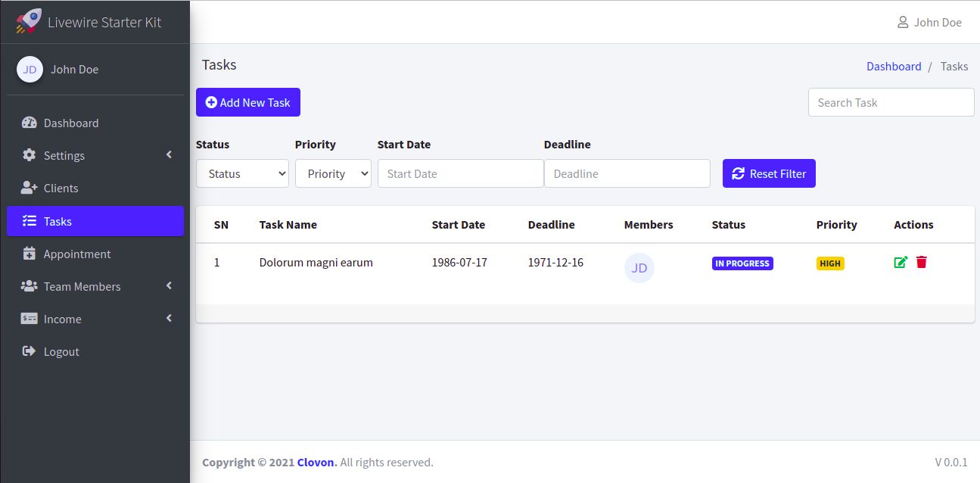Follow the Dashboard breadcrumb link
980x483 pixels.
(894, 67)
